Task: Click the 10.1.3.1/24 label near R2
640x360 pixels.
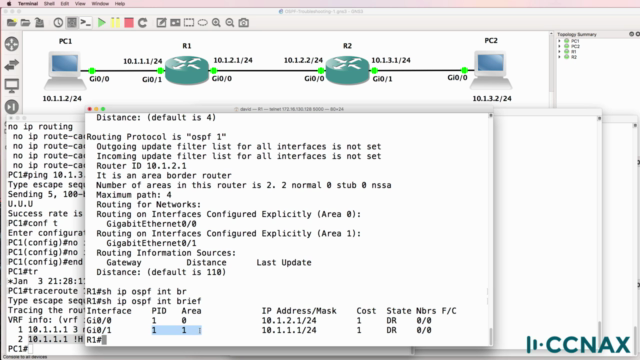Action: point(391,60)
